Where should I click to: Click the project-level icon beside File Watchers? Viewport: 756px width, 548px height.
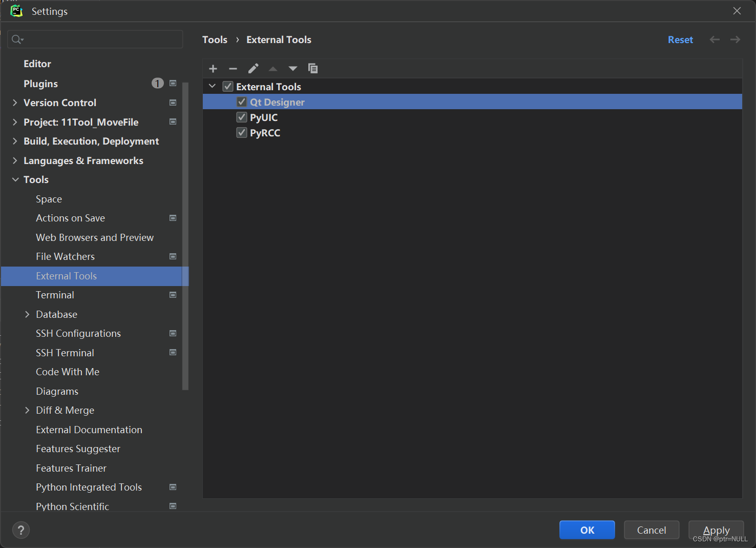(x=173, y=256)
